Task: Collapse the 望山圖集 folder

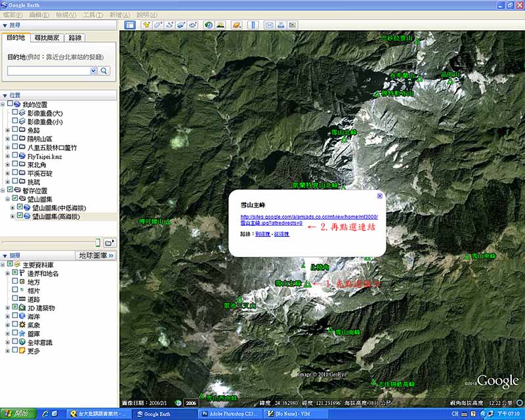Action: coord(7,199)
